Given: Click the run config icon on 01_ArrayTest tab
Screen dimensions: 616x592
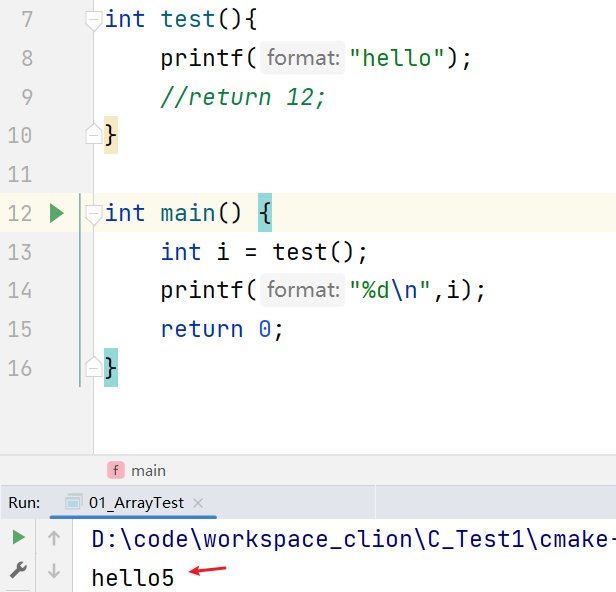Looking at the screenshot, I should (x=74, y=502).
